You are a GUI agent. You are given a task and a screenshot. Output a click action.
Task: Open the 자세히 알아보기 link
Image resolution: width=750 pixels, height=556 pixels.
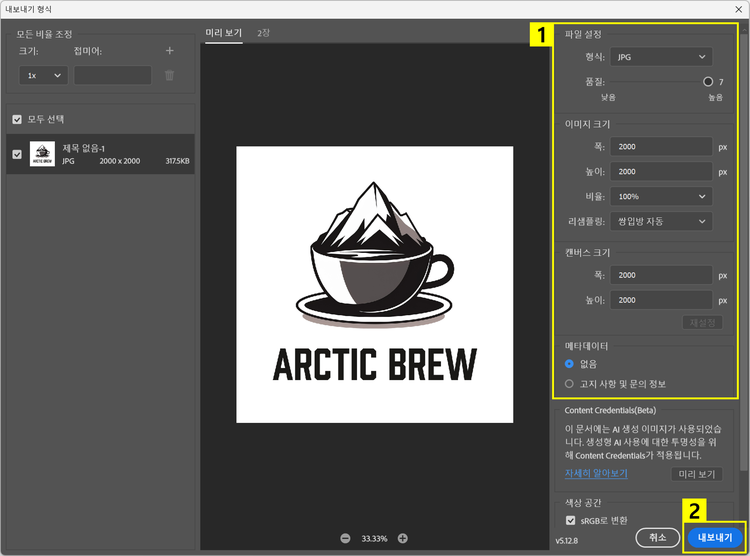[596, 473]
